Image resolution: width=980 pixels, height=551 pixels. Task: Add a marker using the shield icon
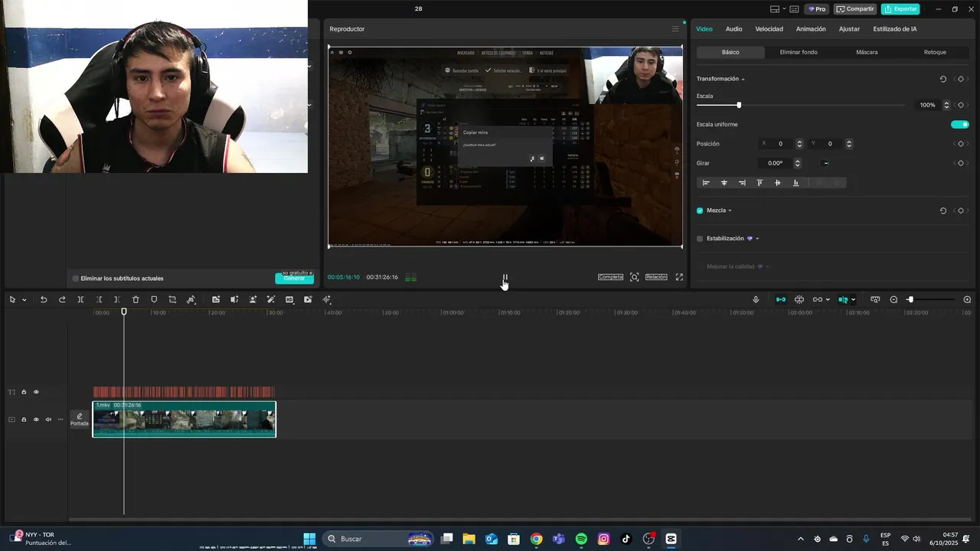coord(154,300)
